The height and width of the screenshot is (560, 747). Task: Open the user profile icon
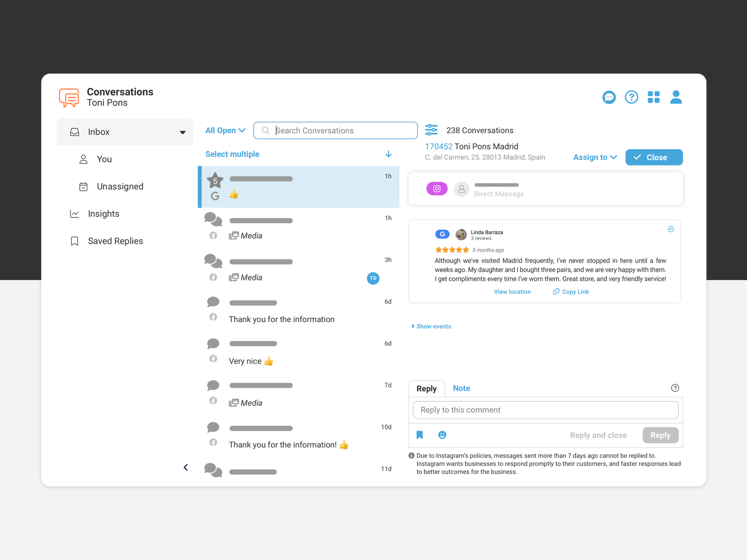pyautogui.click(x=676, y=97)
